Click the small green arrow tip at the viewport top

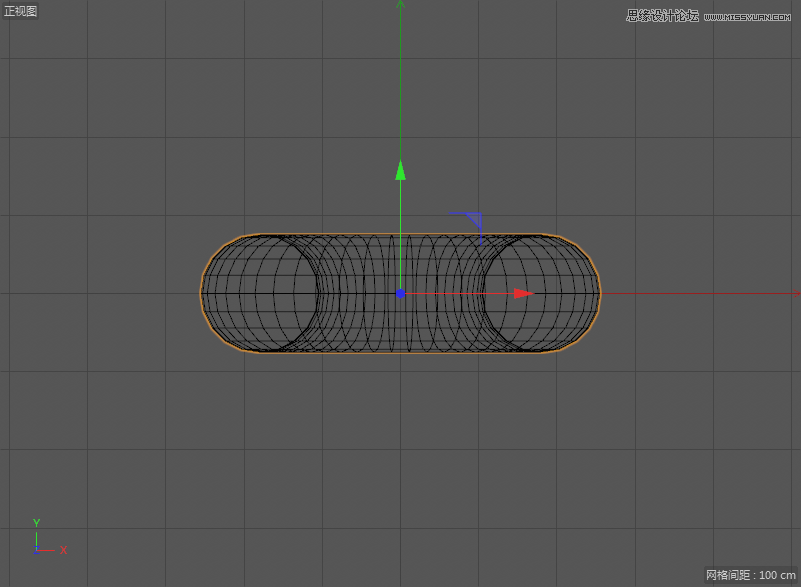point(400,4)
